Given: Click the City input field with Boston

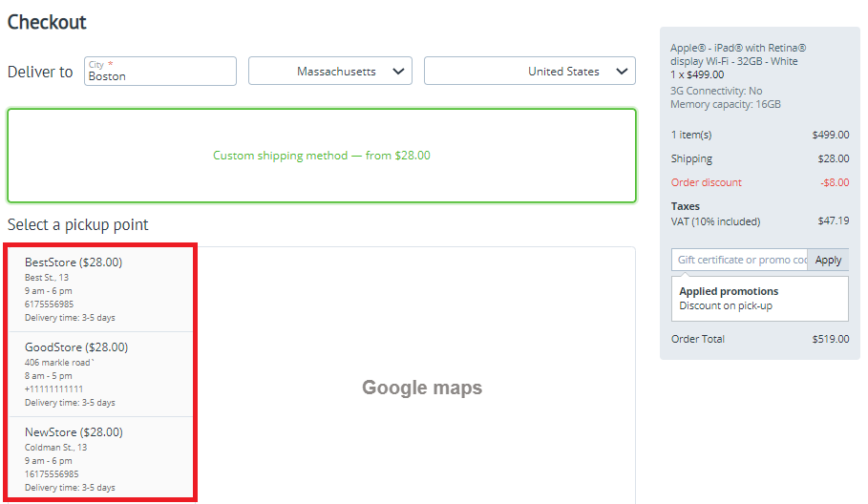Looking at the screenshot, I should tap(160, 71).
